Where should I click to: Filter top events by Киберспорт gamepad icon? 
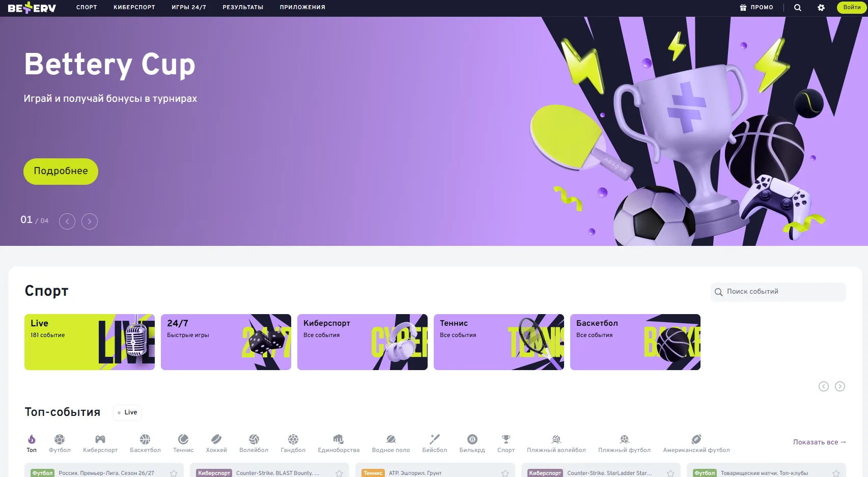pos(100,439)
